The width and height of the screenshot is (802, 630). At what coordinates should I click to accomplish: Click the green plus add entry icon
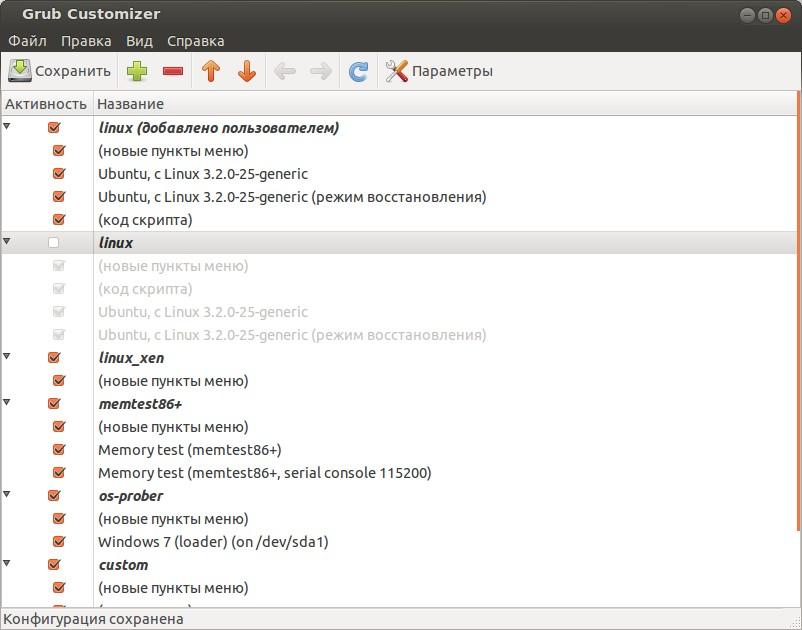137,71
